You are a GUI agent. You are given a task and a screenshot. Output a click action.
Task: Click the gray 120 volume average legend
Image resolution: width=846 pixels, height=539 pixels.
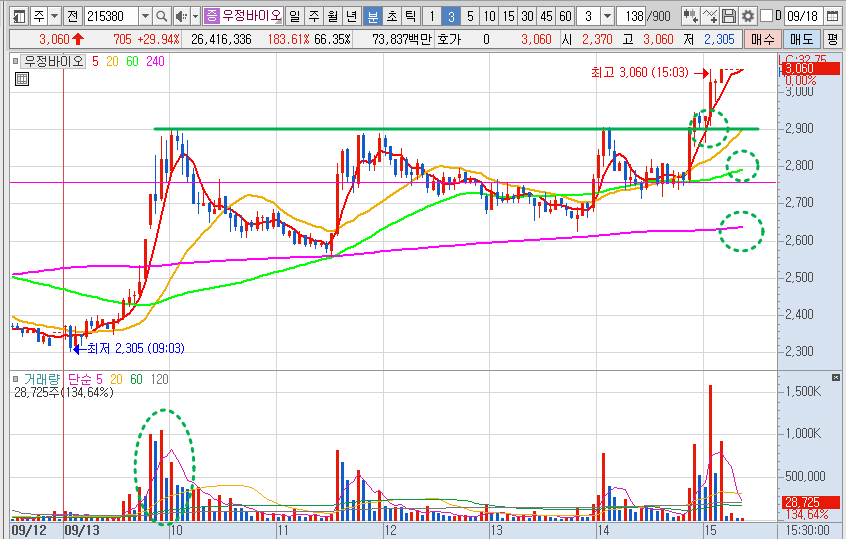pos(159,379)
